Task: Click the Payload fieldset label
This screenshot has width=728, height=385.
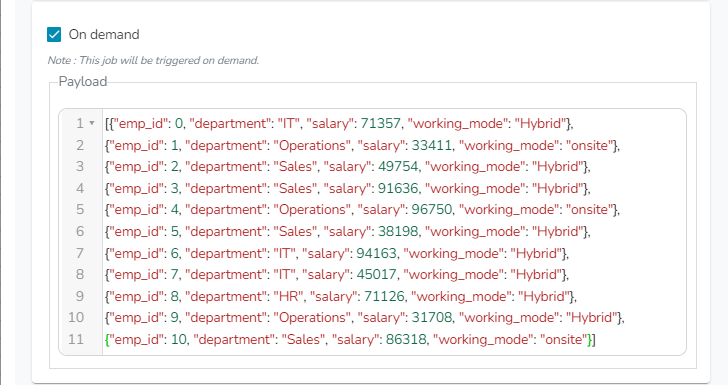Action: point(83,82)
